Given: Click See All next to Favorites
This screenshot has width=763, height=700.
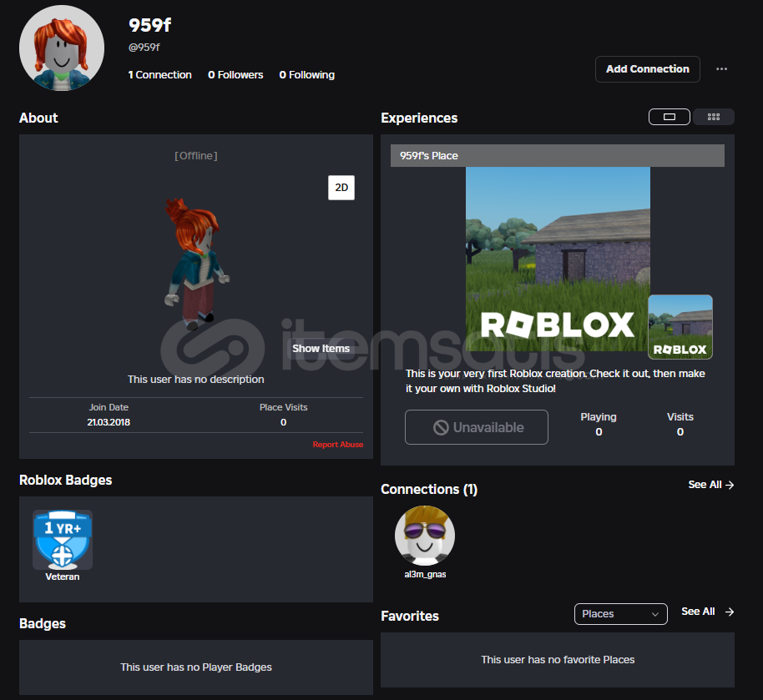Looking at the screenshot, I should (708, 612).
